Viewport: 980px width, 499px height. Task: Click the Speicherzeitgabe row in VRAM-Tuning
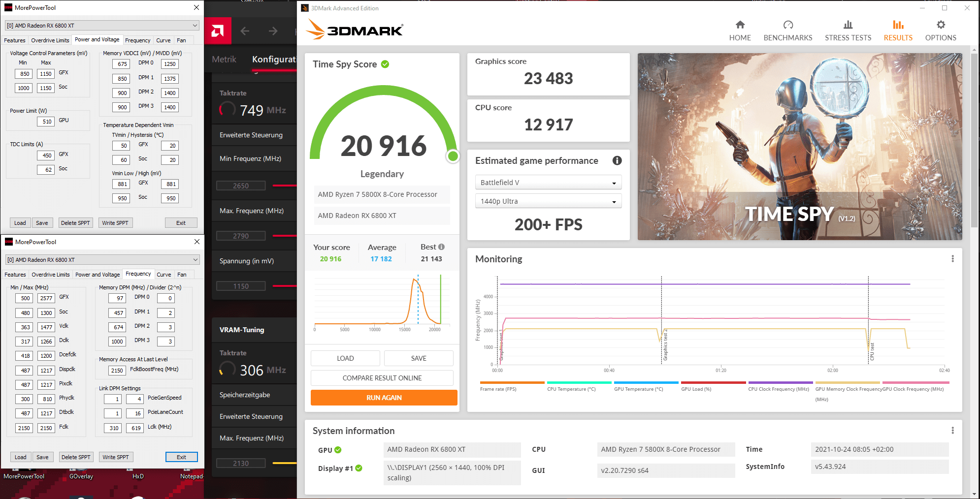coord(254,395)
